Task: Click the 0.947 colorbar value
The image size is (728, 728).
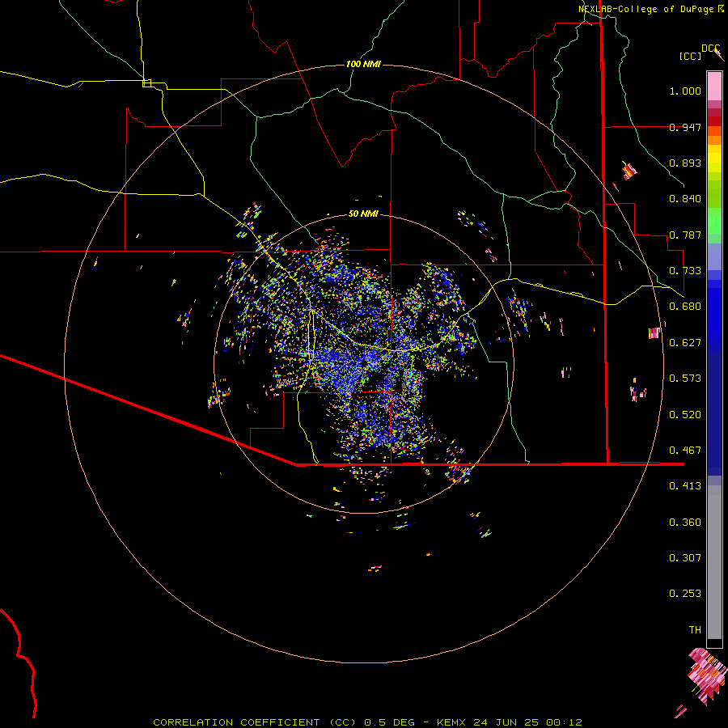Action: tap(685, 127)
